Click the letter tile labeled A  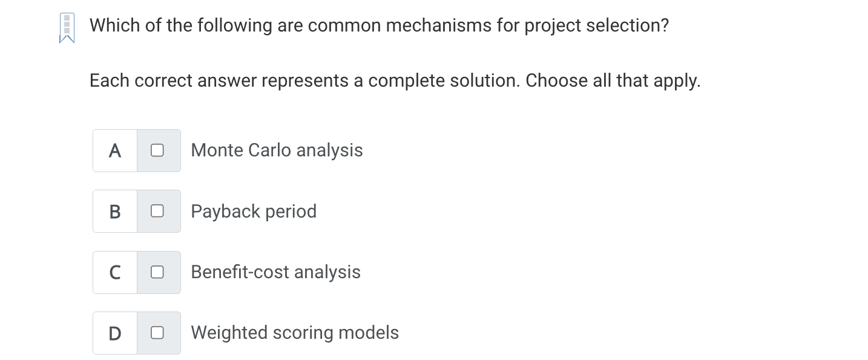[114, 150]
